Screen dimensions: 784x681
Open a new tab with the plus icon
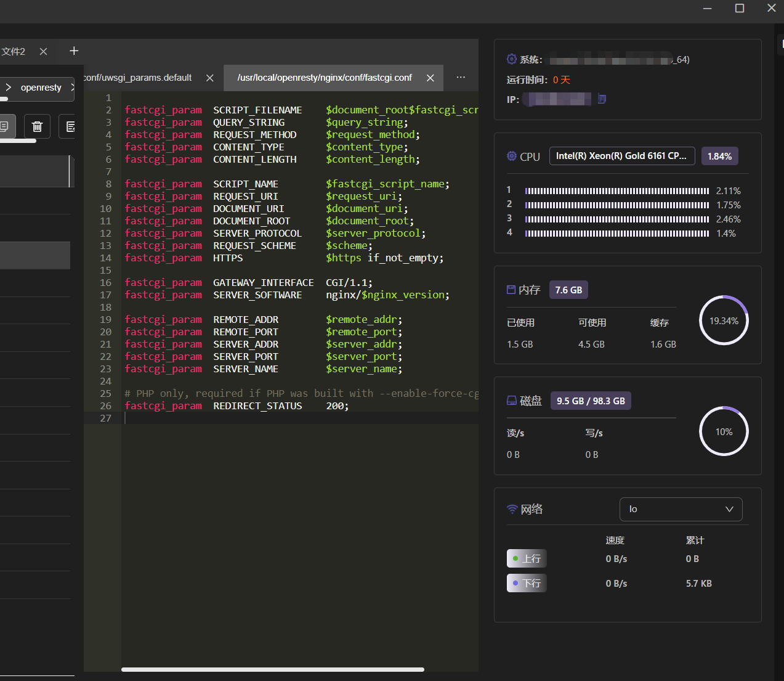point(74,51)
